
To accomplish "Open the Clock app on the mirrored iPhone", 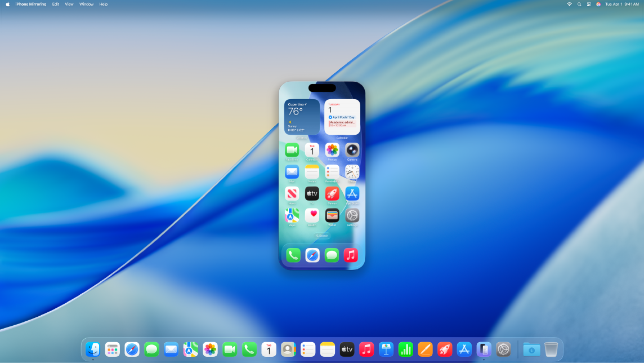I will (x=352, y=172).
